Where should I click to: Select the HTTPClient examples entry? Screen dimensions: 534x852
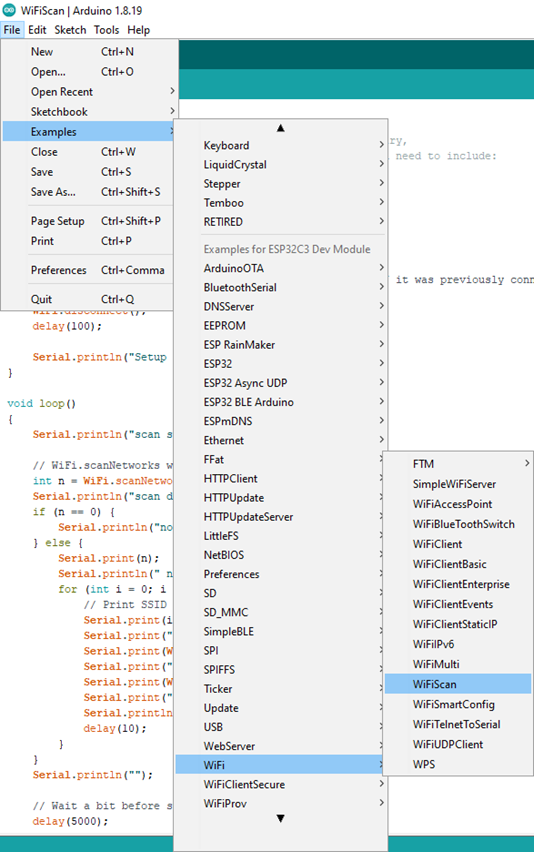(x=280, y=479)
